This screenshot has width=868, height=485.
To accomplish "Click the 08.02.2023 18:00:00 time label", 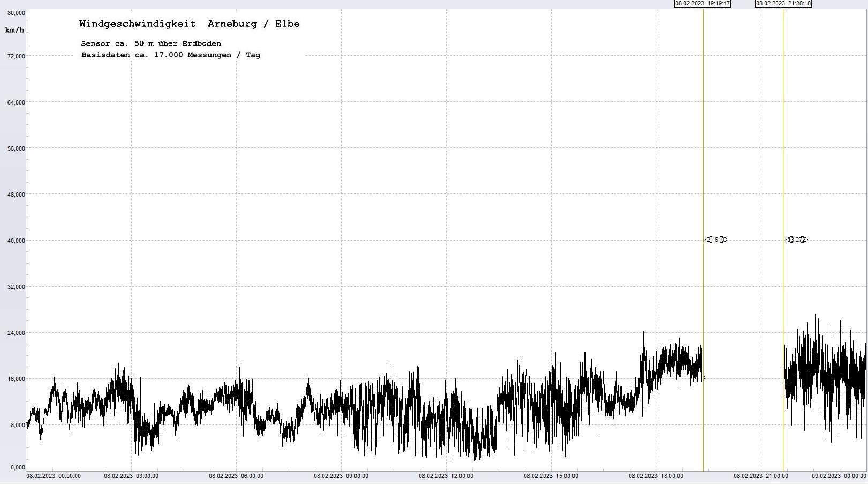I will [655, 476].
